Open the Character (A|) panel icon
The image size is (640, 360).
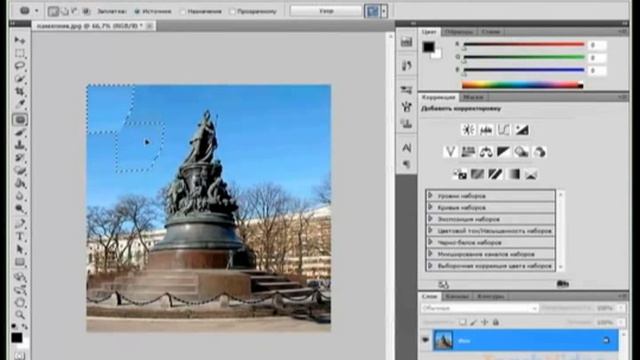(x=407, y=148)
